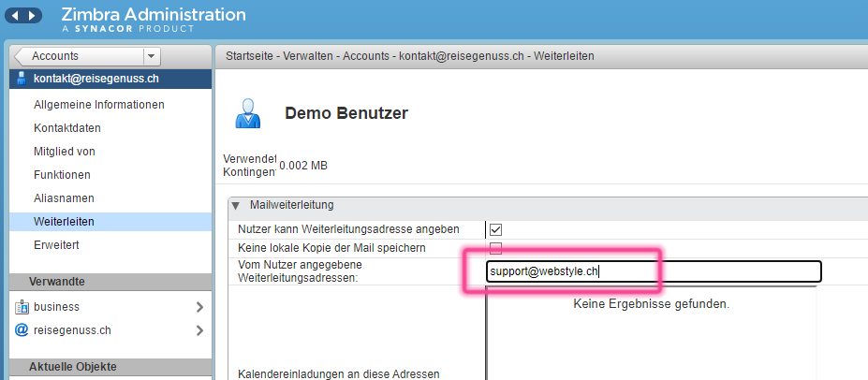Toggle 'Nutzer kann Weiterleitungsadresse angeben' checkbox

coord(496,229)
